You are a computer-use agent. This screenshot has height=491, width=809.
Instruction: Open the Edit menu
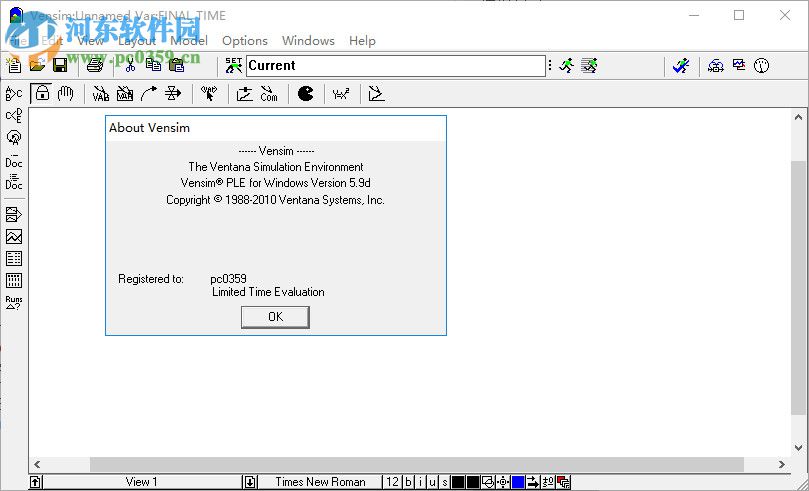[x=52, y=41]
